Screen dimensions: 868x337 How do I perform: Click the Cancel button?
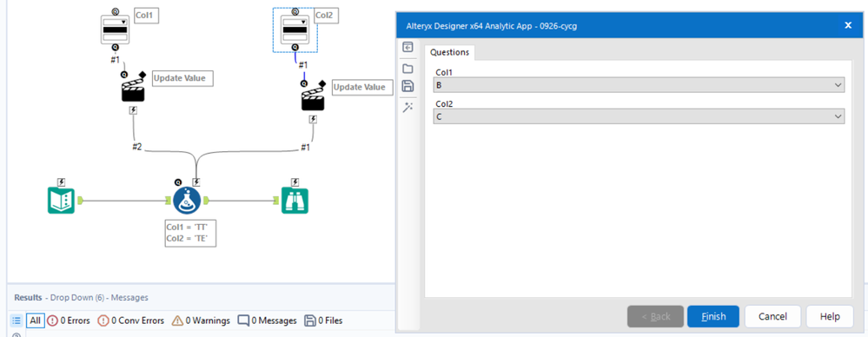772,316
